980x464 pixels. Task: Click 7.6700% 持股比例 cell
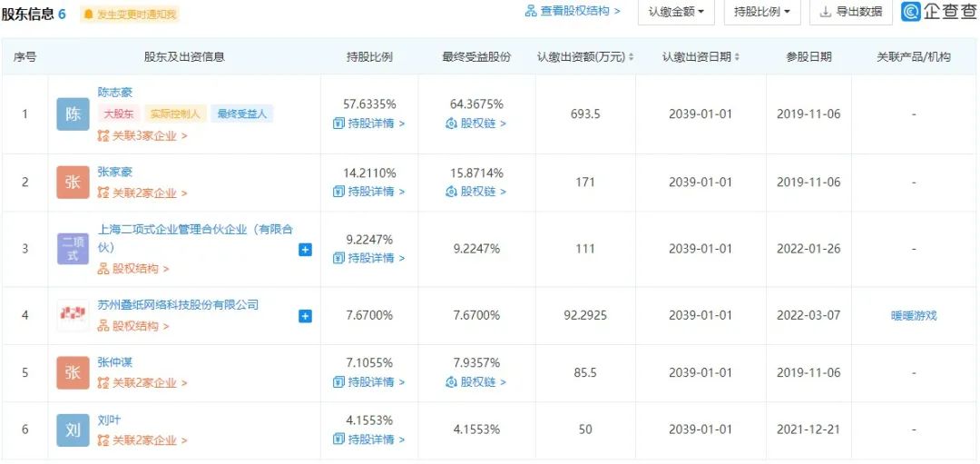click(x=369, y=316)
